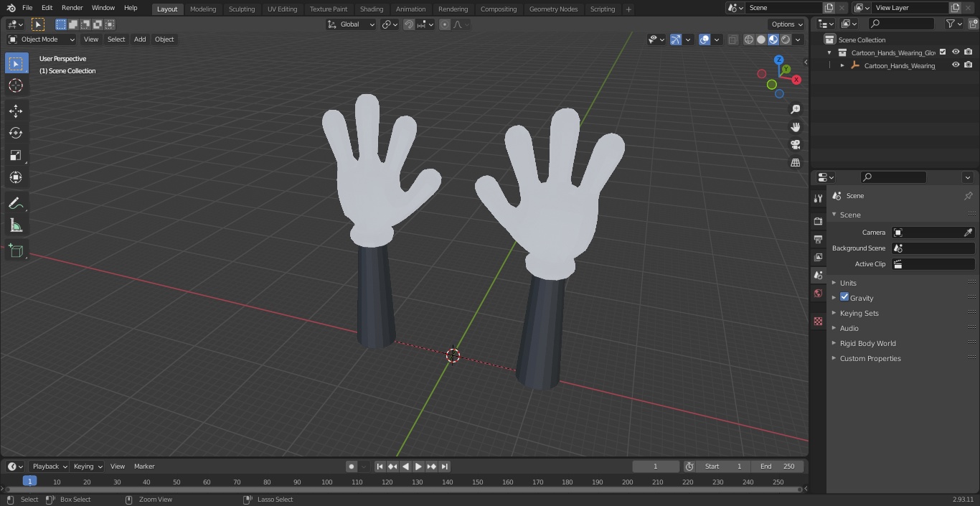Switch to the Shading workspace tab
The width and height of the screenshot is (980, 506).
(372, 9)
